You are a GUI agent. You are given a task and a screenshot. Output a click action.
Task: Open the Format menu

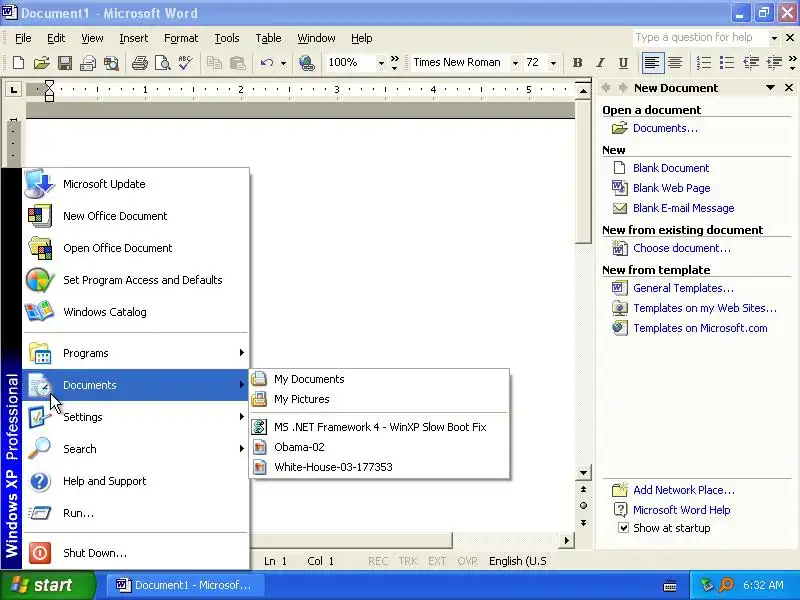pyautogui.click(x=181, y=38)
